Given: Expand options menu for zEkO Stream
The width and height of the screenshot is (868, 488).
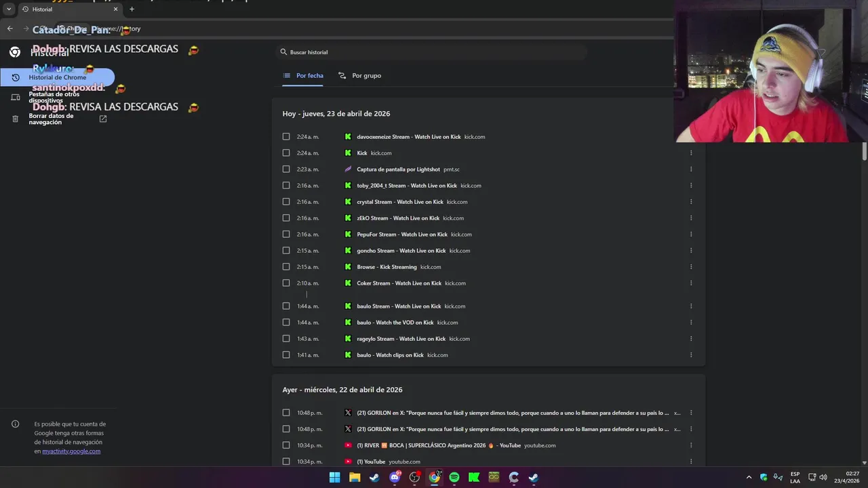Looking at the screenshot, I should [691, 218].
